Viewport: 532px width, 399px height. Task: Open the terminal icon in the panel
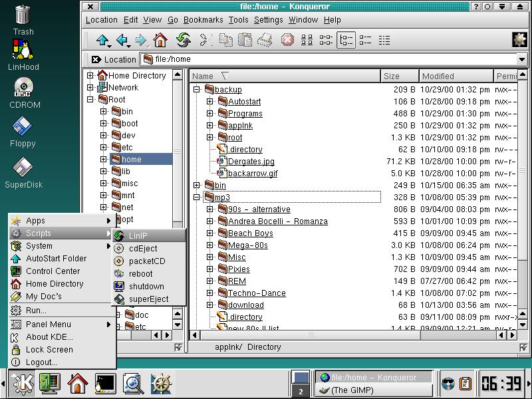pos(105,383)
